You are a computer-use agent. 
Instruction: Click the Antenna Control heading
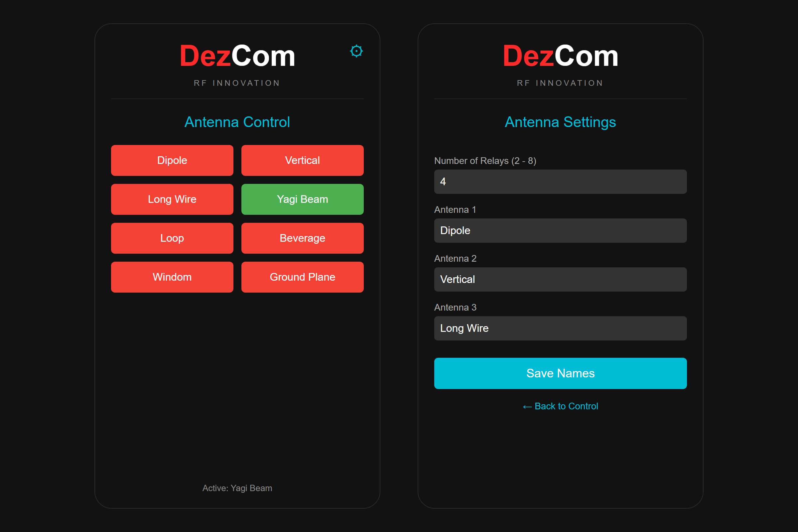(237, 122)
